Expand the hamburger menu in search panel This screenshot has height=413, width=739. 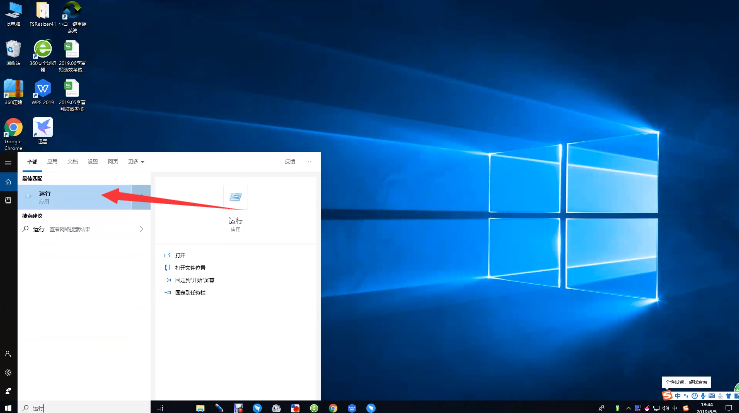[8, 161]
